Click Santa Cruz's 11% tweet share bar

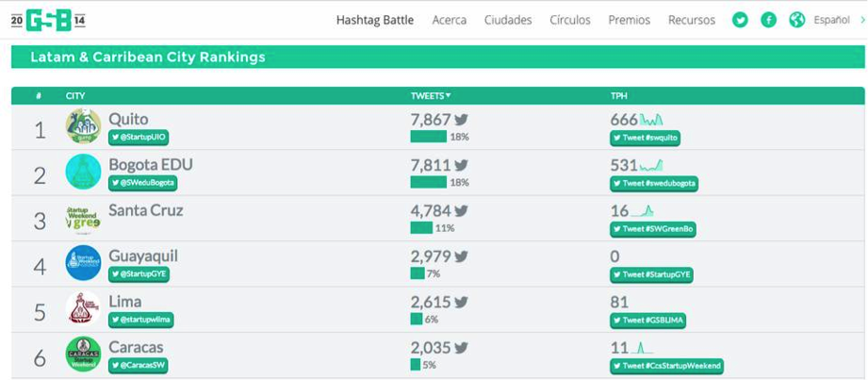(421, 228)
